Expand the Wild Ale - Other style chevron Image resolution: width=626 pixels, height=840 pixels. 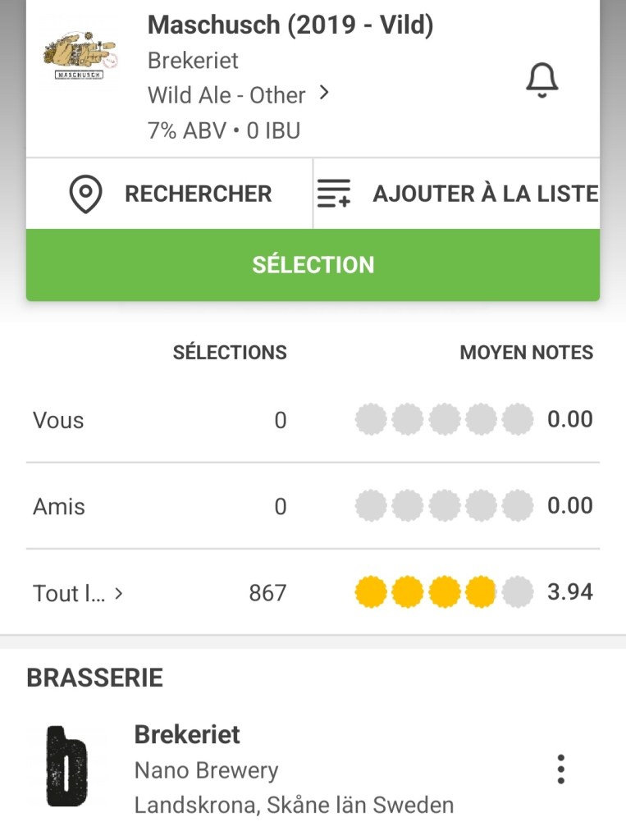pos(324,94)
